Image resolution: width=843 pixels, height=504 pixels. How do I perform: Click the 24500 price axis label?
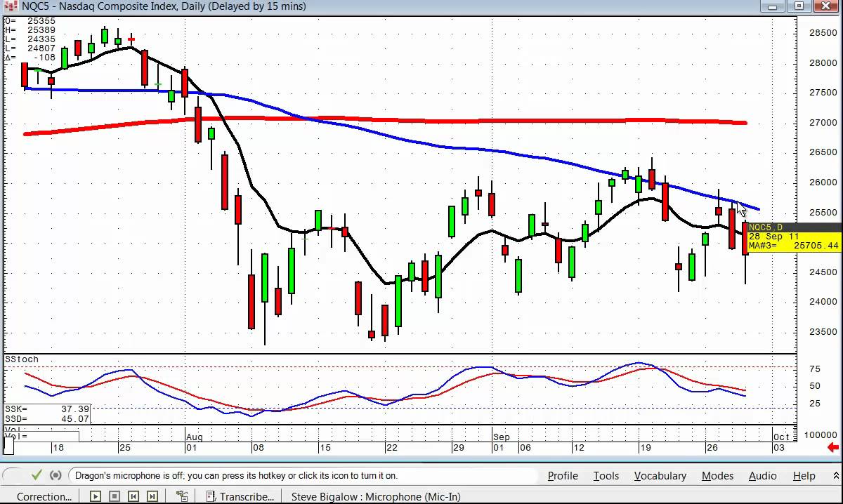click(823, 272)
